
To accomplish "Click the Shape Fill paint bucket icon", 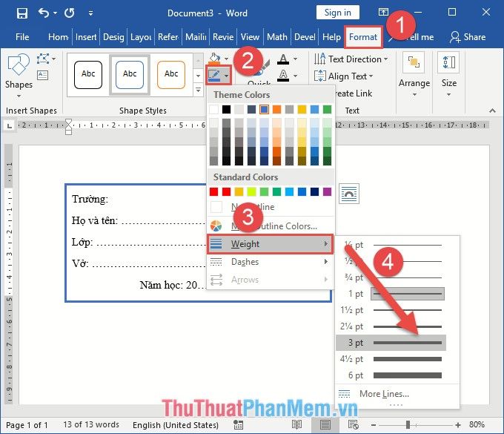I will click(215, 59).
